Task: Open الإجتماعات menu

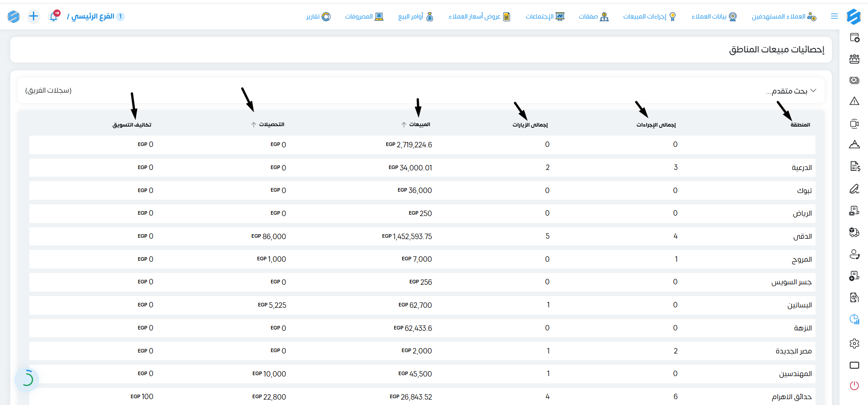Action: point(545,17)
